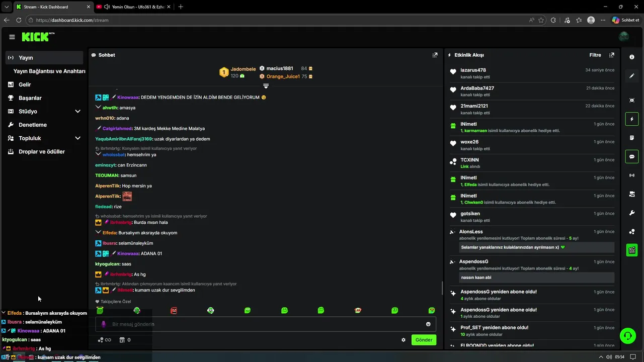Select the red angry face emote
The height and width of the screenshot is (362, 644).
coord(174,311)
